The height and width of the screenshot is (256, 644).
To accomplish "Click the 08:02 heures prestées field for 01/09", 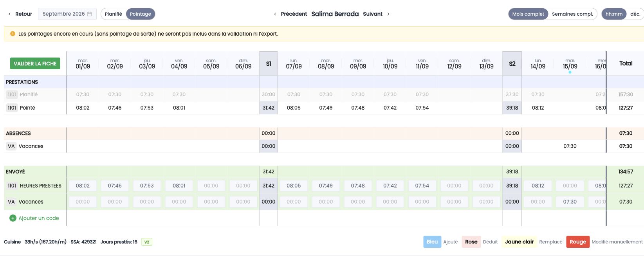I will (x=83, y=186).
